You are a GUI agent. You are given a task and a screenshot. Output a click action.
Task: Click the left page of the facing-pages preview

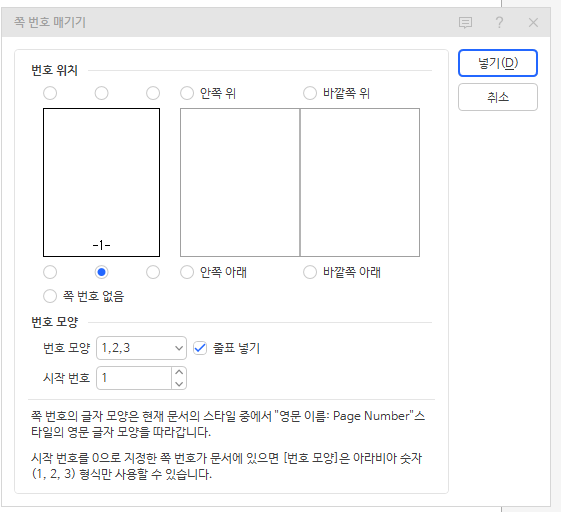240,182
